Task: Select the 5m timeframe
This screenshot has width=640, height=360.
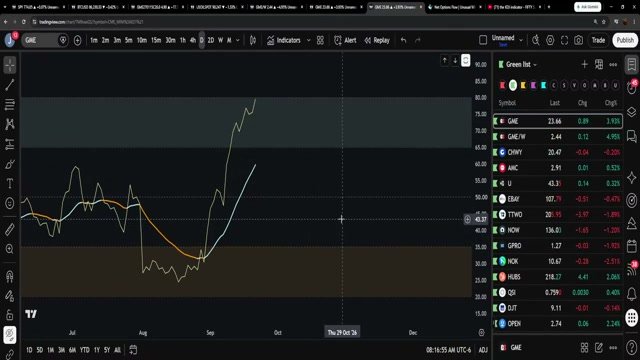Action: click(129, 40)
